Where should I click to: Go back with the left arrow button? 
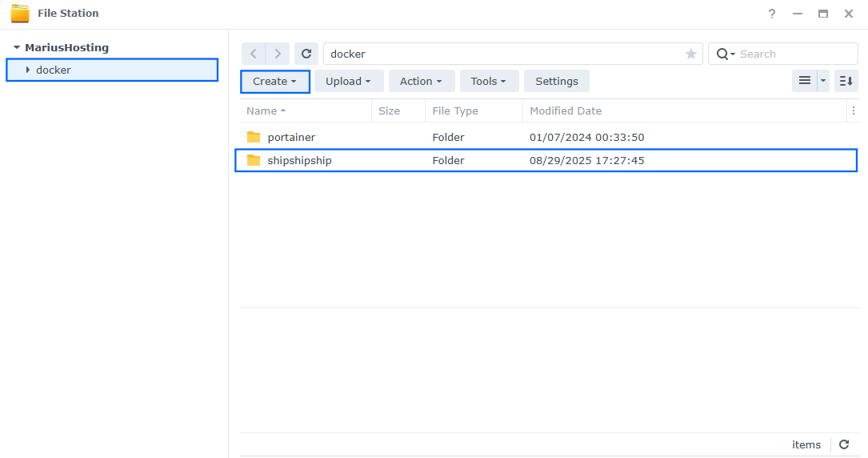click(254, 54)
